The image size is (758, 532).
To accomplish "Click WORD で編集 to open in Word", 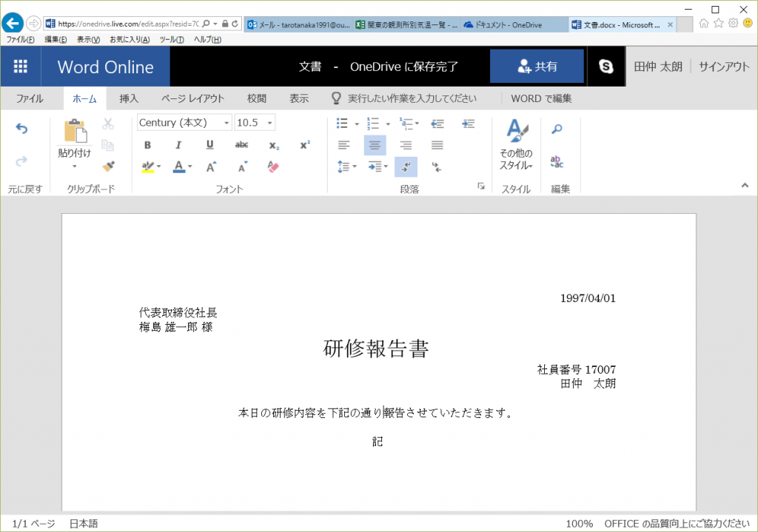I will [x=541, y=98].
